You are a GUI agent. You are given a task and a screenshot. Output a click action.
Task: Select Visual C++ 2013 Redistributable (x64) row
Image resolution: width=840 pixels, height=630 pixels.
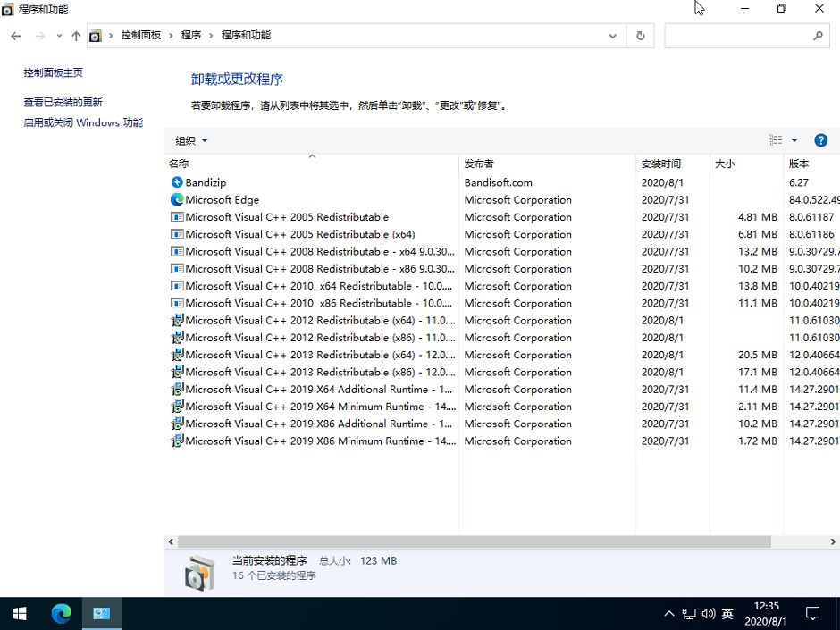[x=502, y=355]
